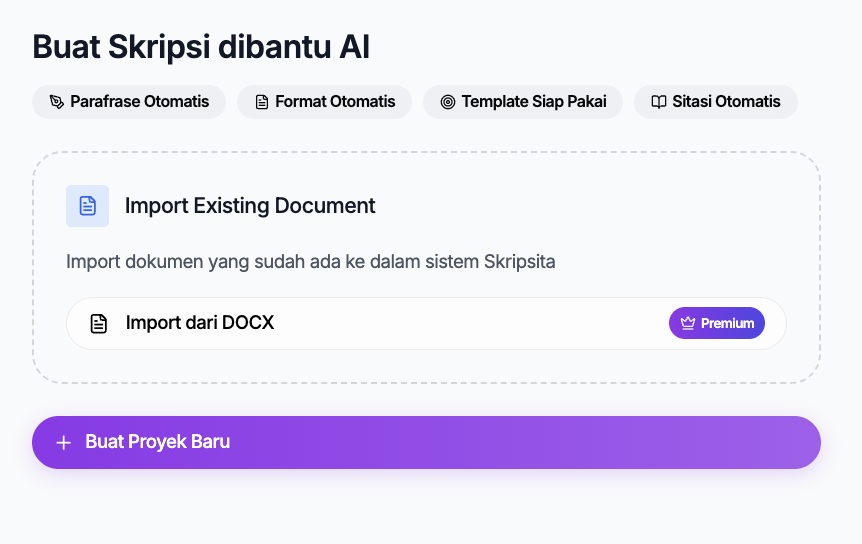Click the pen icon on Parafrase Otomatis
Screen dimensions: 862x544
(56, 102)
